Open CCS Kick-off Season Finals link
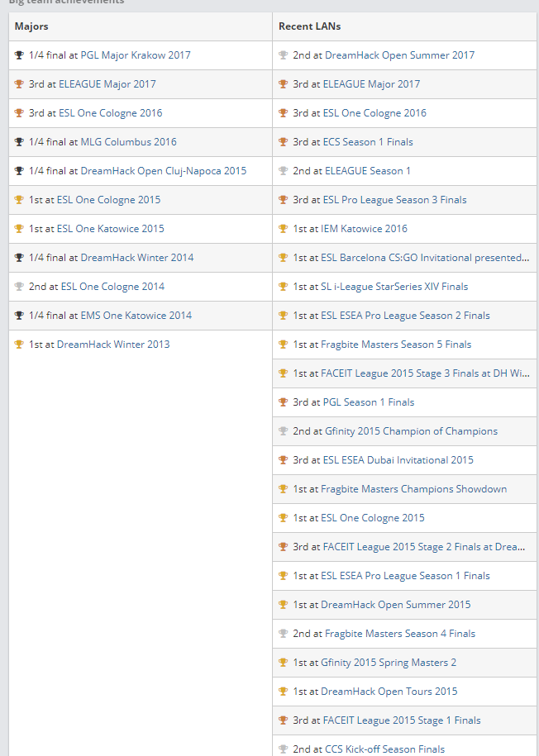 (385, 749)
